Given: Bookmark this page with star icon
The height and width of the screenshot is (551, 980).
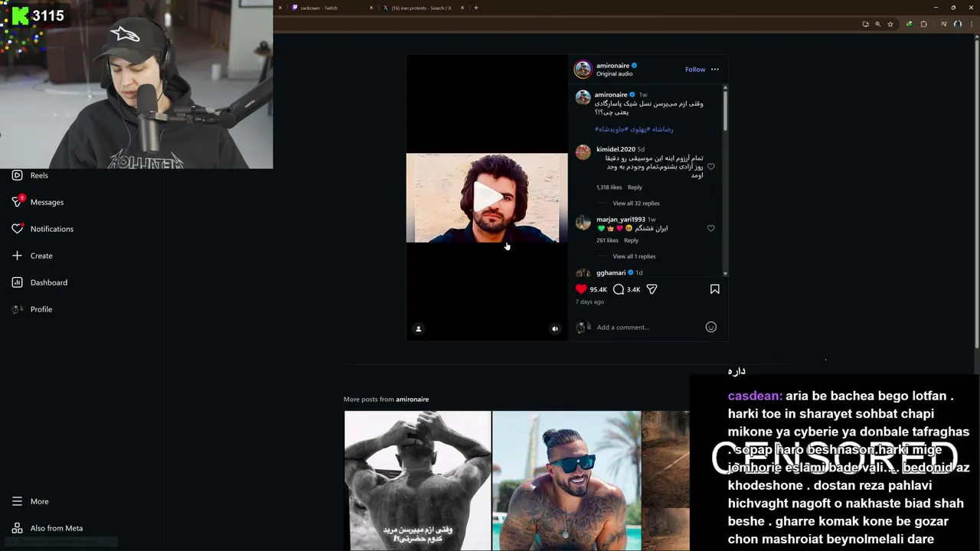Looking at the screenshot, I should [x=890, y=24].
